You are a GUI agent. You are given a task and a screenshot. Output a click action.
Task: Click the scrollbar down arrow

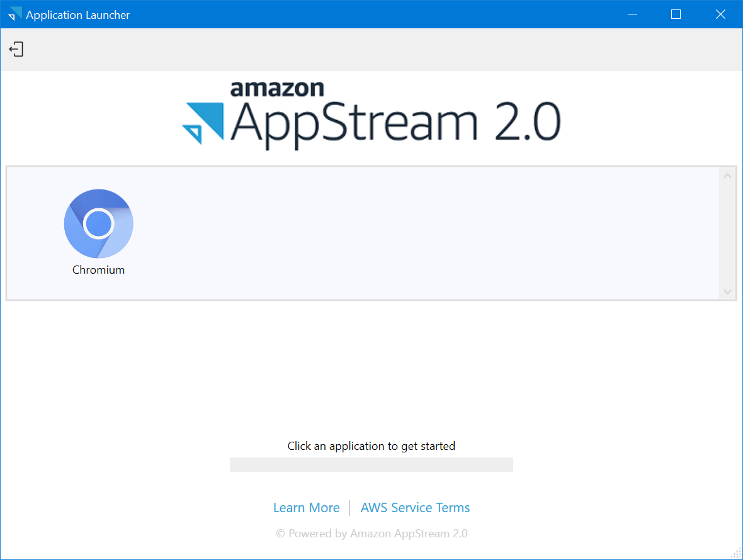click(727, 291)
